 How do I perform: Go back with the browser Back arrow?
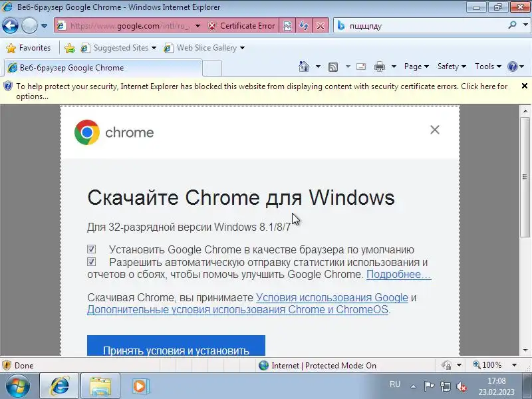pos(10,25)
